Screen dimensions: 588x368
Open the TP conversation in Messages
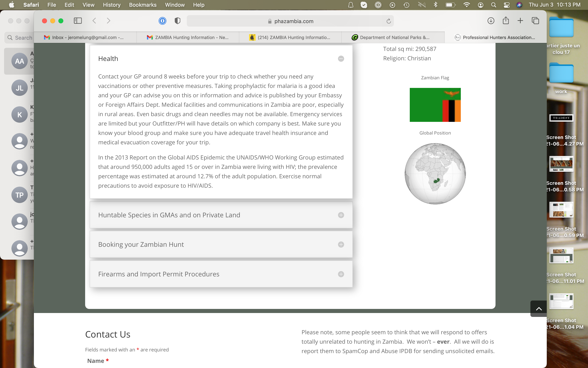click(x=19, y=195)
